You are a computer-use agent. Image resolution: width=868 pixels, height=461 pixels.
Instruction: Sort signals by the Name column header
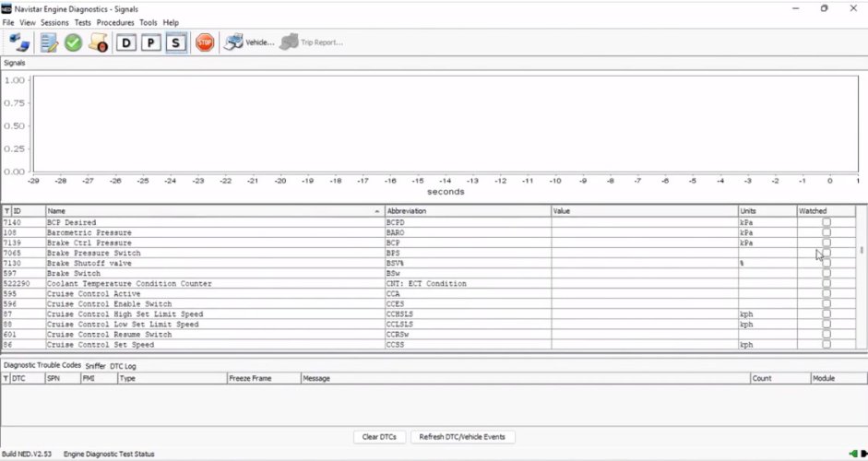pos(214,211)
